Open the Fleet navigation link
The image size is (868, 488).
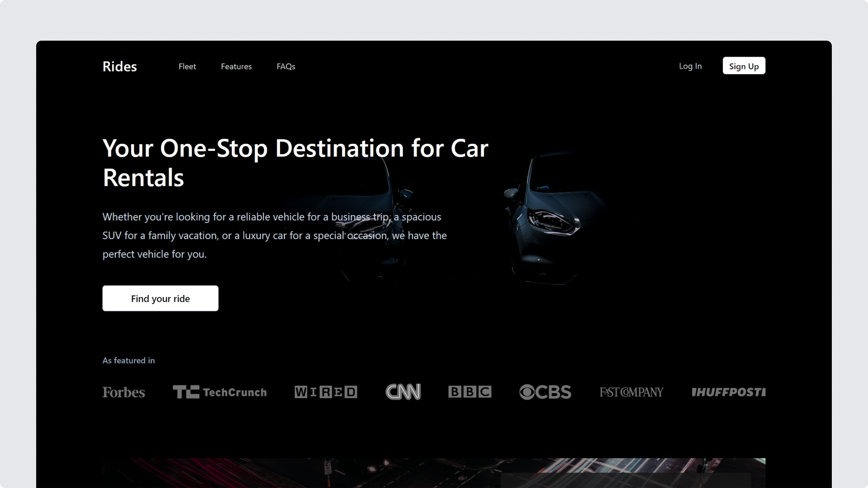click(x=187, y=66)
